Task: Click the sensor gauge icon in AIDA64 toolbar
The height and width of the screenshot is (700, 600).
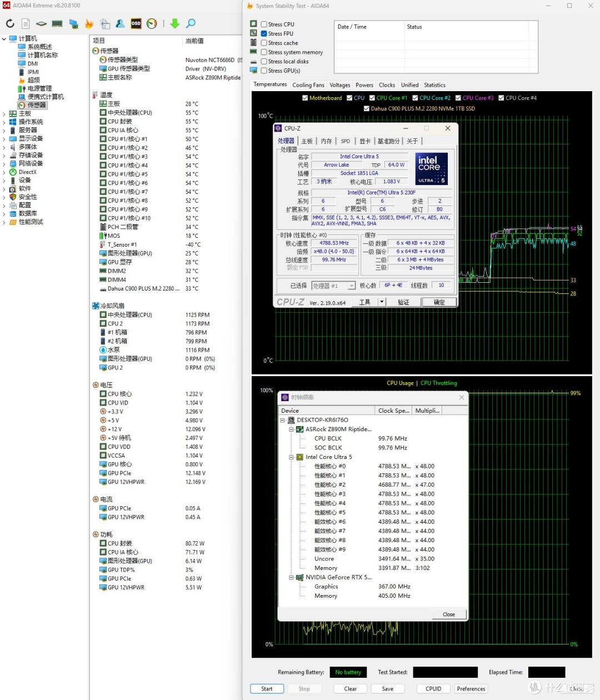Action: coord(152,24)
